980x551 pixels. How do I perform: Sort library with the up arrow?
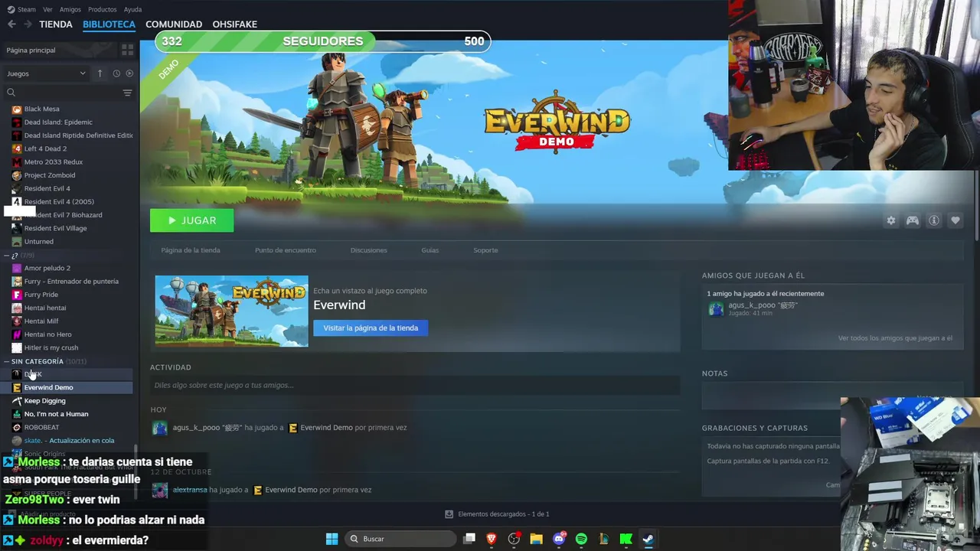pyautogui.click(x=100, y=73)
